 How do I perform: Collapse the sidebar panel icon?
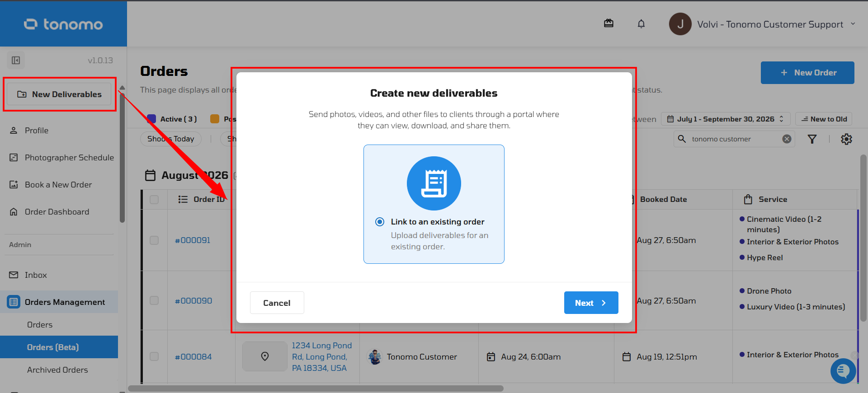click(x=16, y=60)
